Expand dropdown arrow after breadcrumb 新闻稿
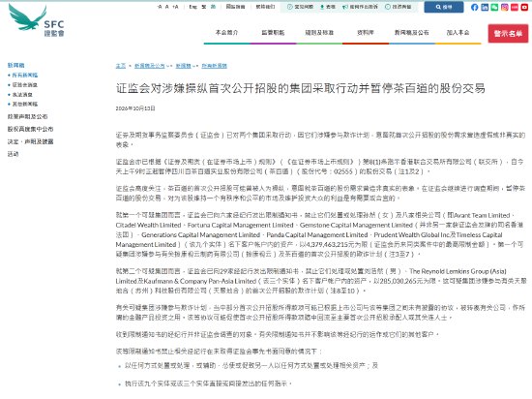The height and width of the screenshot is (399, 532). [x=193, y=66]
